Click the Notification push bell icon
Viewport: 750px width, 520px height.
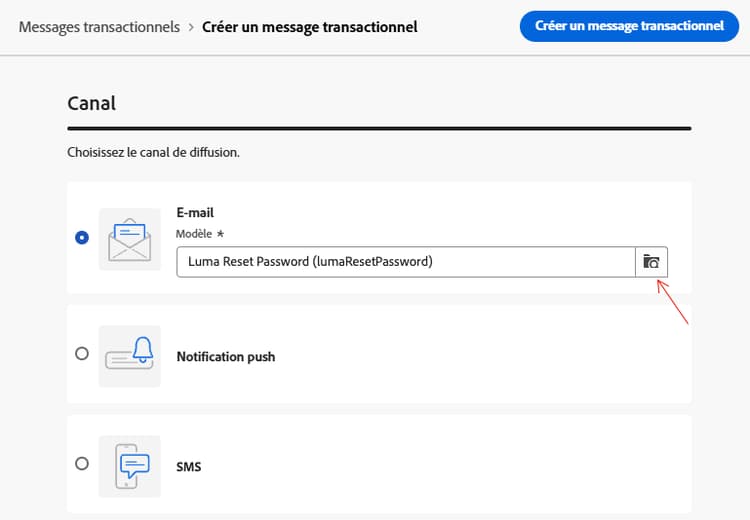pyautogui.click(x=130, y=356)
